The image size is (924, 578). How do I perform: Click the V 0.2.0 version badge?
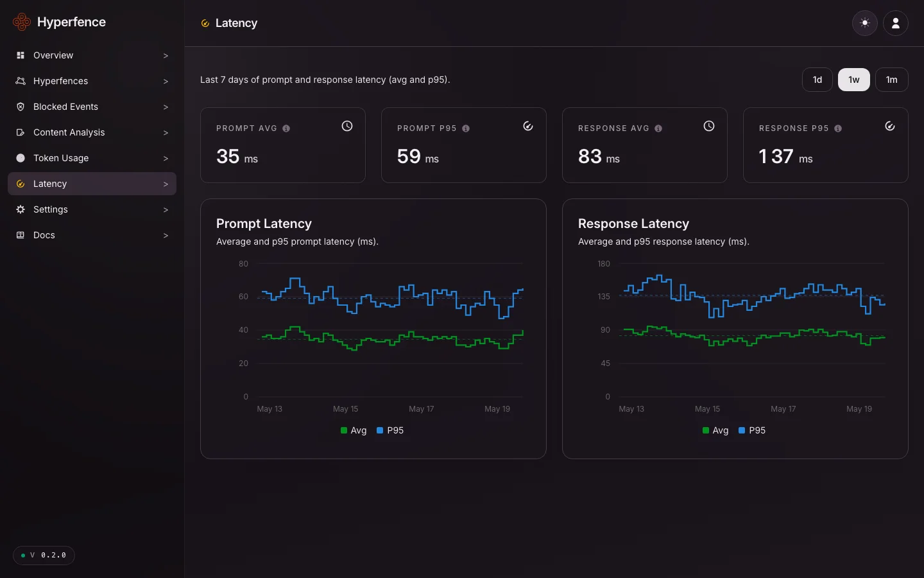tap(44, 556)
